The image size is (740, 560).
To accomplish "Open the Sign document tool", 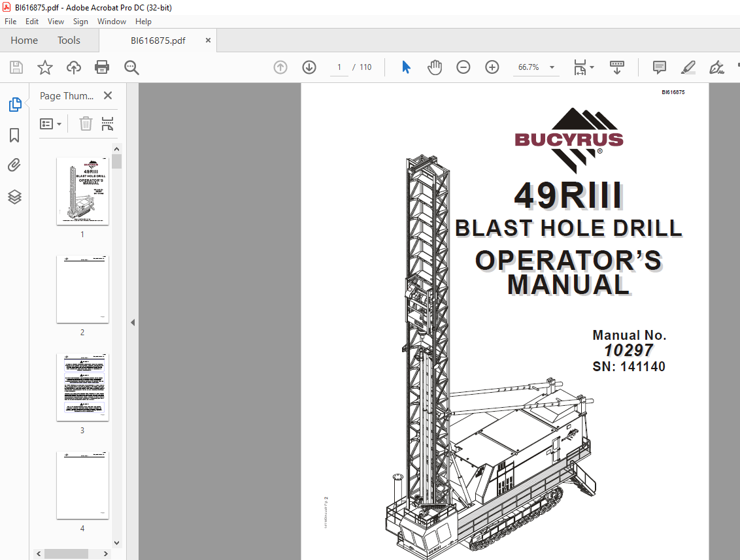I will click(716, 67).
